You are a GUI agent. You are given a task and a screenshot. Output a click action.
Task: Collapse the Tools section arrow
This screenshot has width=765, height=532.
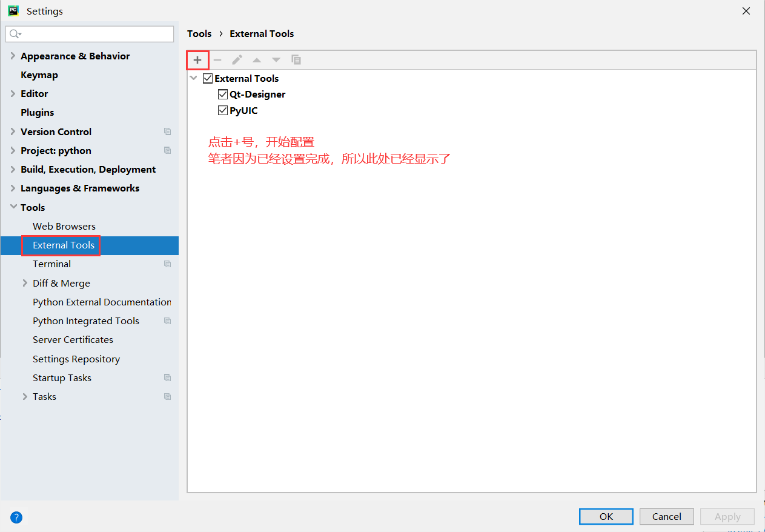point(13,207)
